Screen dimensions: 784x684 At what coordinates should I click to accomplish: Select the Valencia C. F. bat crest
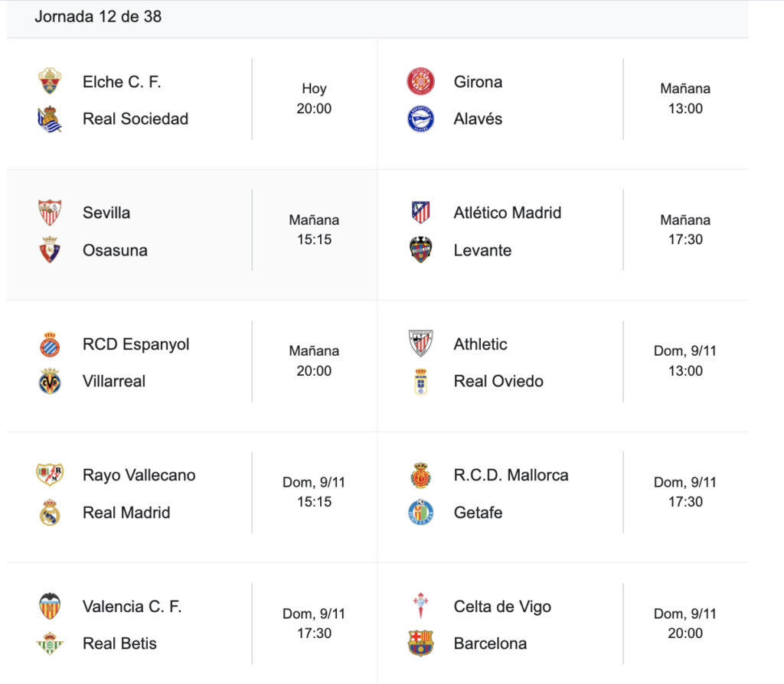(50, 607)
